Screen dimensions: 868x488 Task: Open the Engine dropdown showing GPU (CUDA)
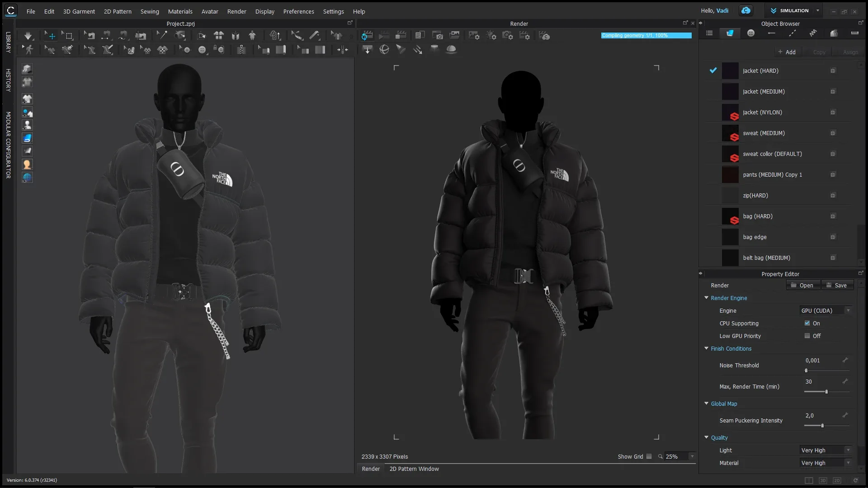point(825,310)
